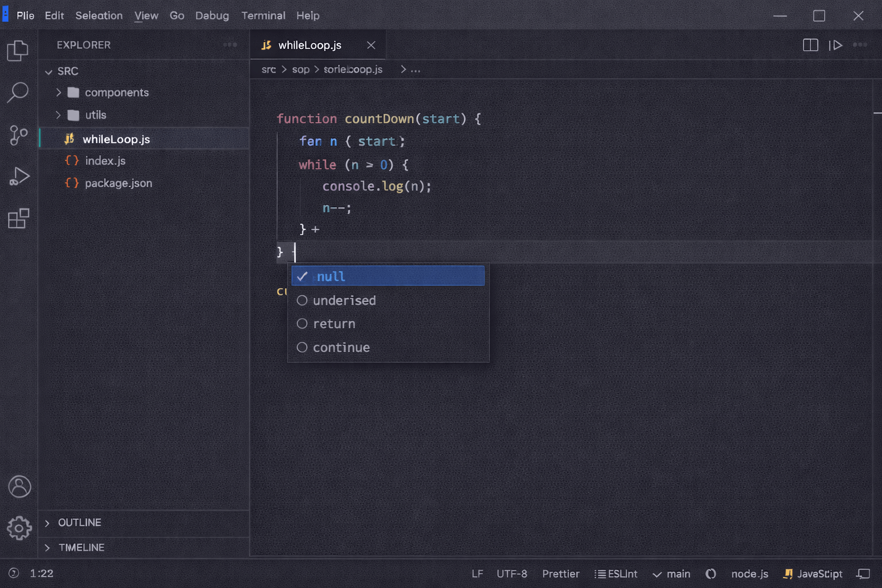Click the Run file icon in editor toolbar
Image resolution: width=882 pixels, height=588 pixels.
(836, 45)
